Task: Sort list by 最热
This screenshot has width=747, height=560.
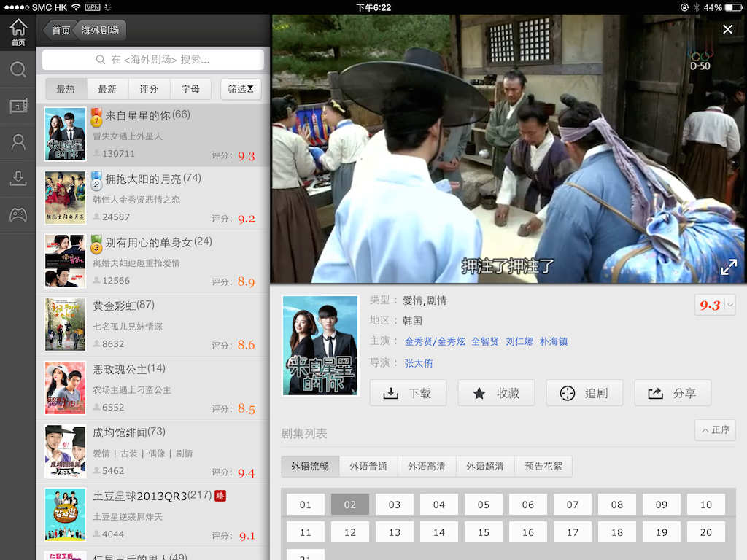Action: coord(66,89)
